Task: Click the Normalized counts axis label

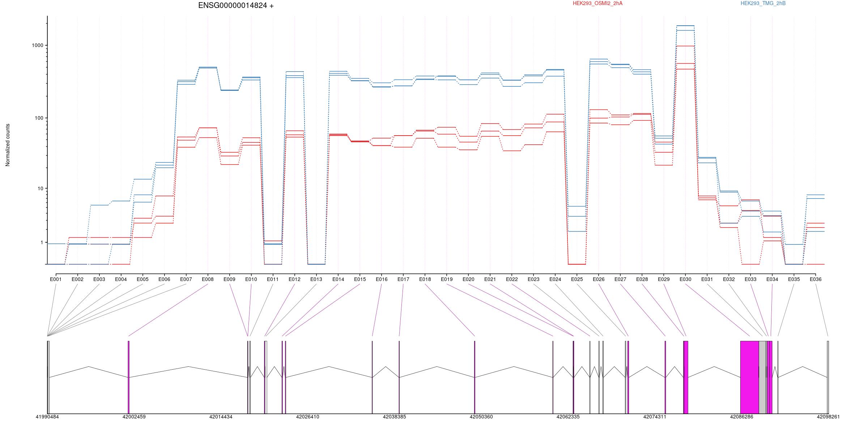Action: pos(8,145)
